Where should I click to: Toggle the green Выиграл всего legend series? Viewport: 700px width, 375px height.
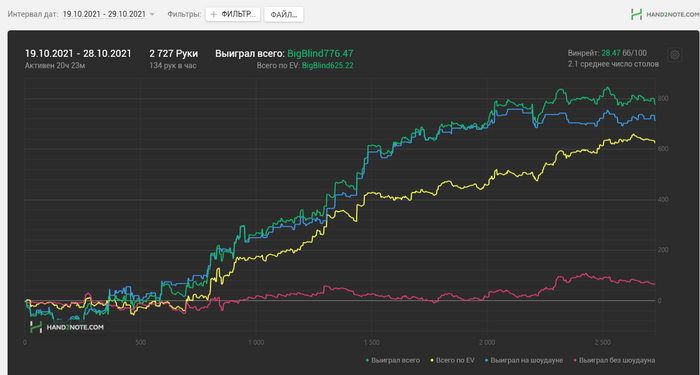pyautogui.click(x=393, y=360)
